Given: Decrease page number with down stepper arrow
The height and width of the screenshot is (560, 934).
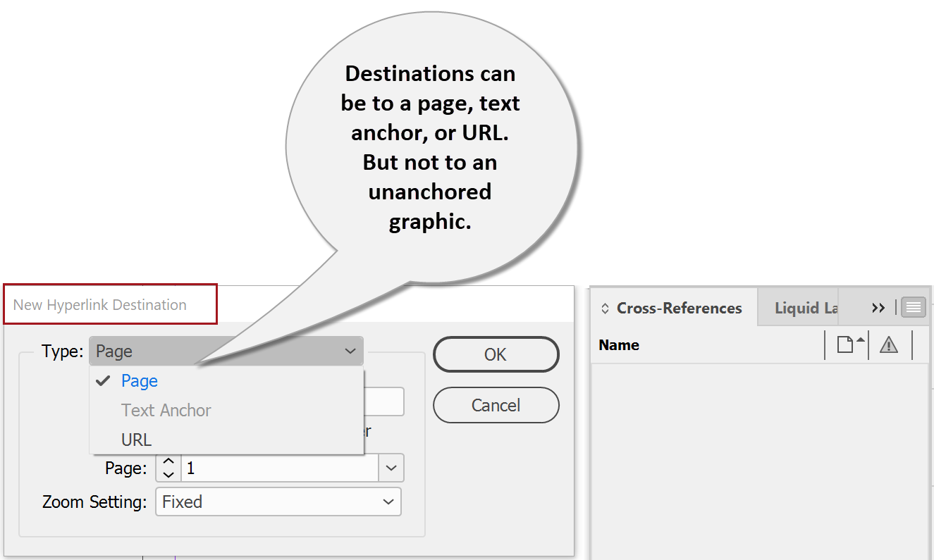Looking at the screenshot, I should [168, 475].
